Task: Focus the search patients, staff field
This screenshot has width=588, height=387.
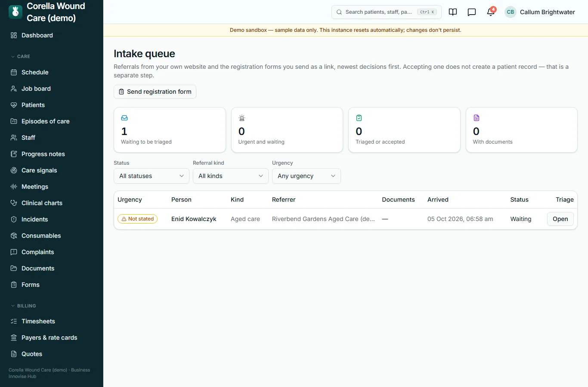Action: coord(387,12)
